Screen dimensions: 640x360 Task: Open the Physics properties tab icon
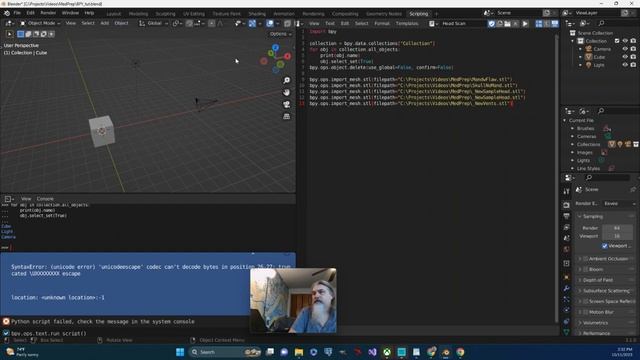(566, 310)
